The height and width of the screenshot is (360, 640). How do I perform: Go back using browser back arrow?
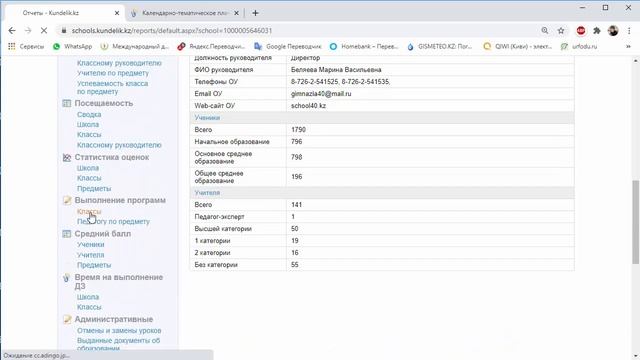click(x=12, y=31)
